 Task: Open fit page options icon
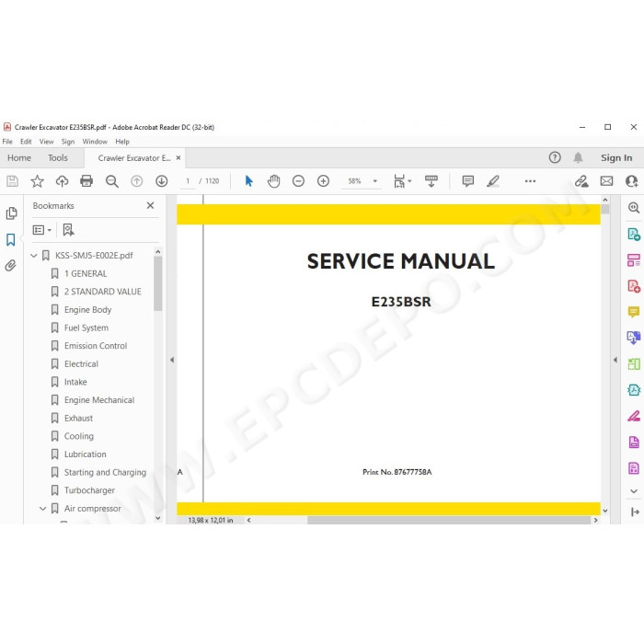(402, 181)
